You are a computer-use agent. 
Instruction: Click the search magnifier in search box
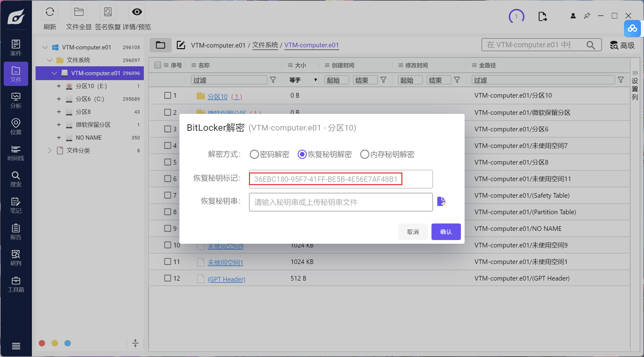click(x=591, y=45)
